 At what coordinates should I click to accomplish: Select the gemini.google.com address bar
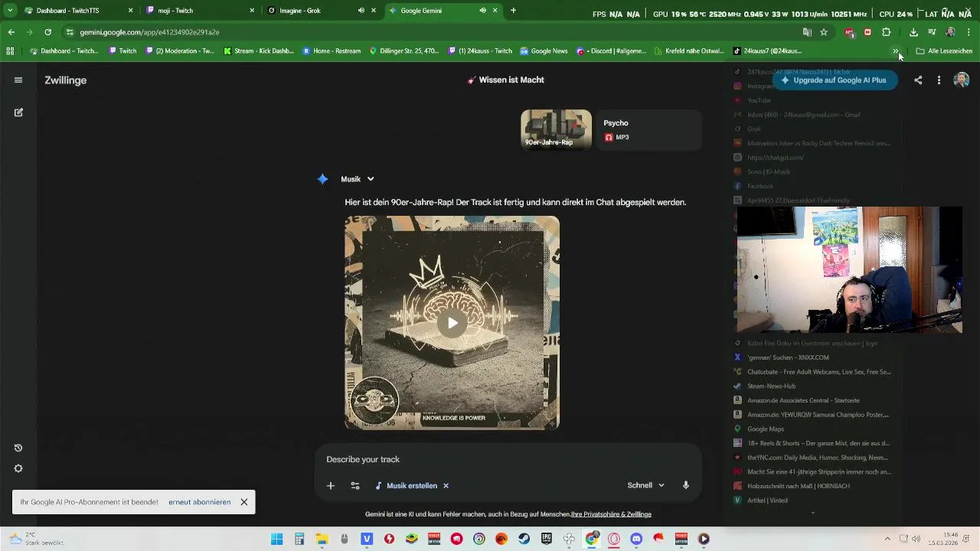click(429, 32)
